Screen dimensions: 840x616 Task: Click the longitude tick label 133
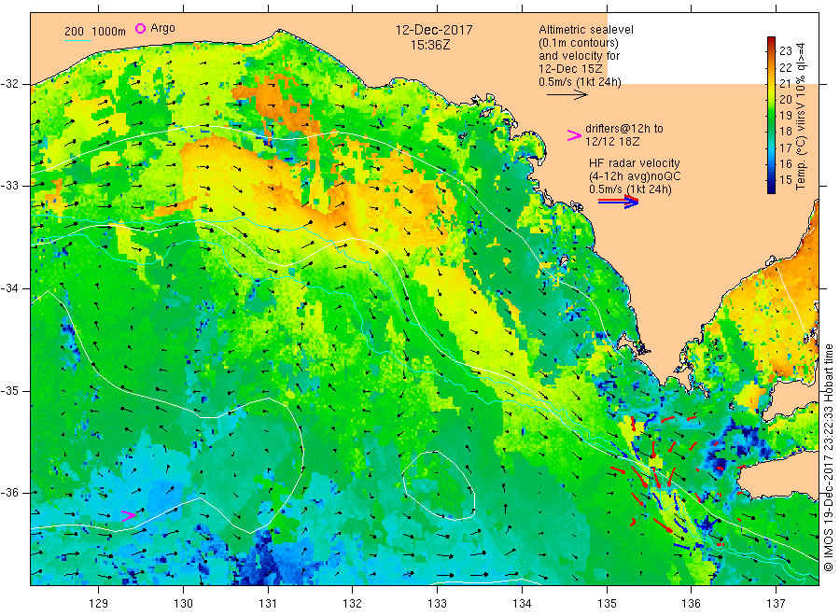pyautogui.click(x=437, y=604)
